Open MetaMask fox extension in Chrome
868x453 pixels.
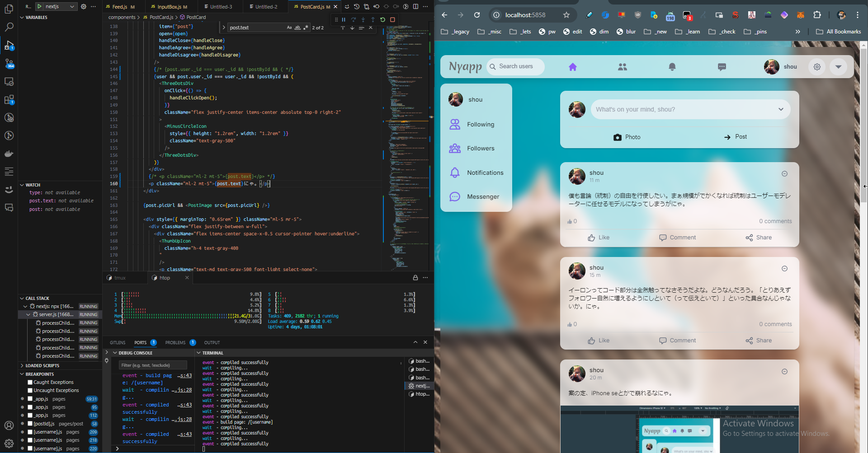tap(800, 15)
